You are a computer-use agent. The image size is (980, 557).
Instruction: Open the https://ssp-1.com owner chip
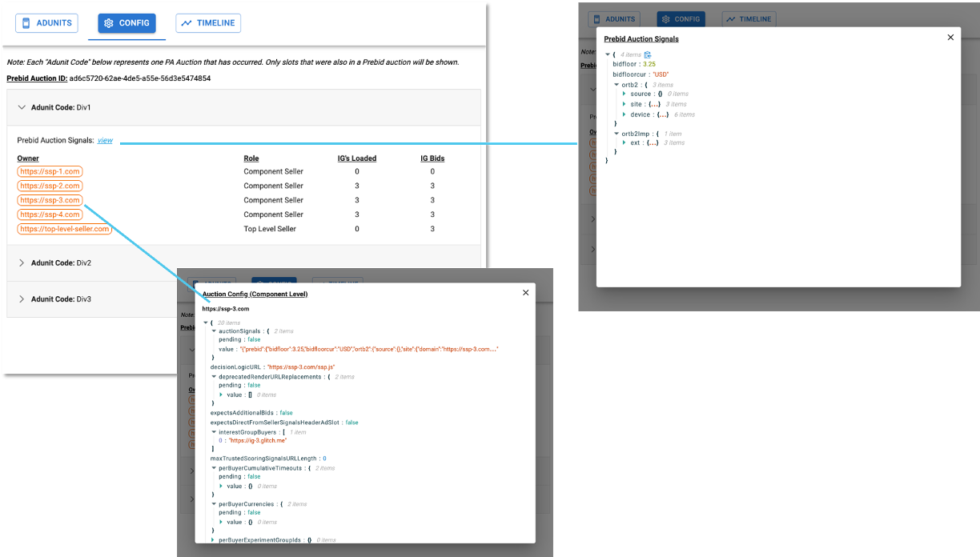[50, 171]
